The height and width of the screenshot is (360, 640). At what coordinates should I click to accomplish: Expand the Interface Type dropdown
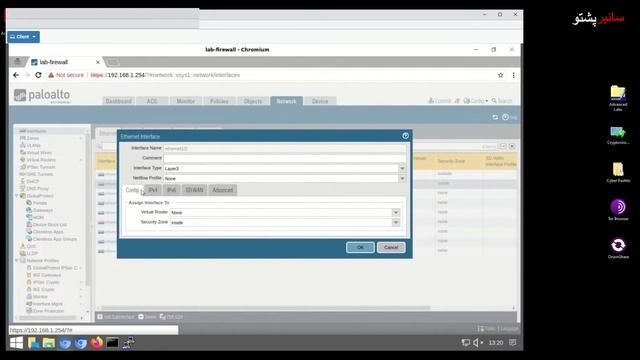coord(402,168)
